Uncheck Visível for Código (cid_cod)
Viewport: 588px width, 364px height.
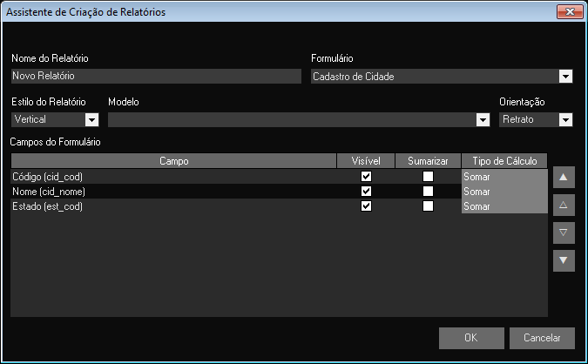pyautogui.click(x=366, y=176)
